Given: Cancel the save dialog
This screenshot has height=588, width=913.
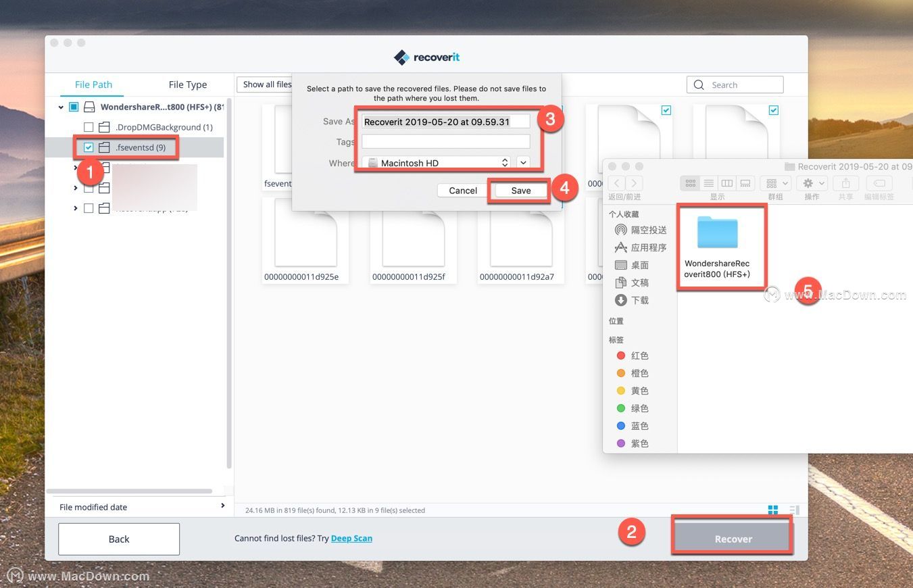Looking at the screenshot, I should [463, 191].
